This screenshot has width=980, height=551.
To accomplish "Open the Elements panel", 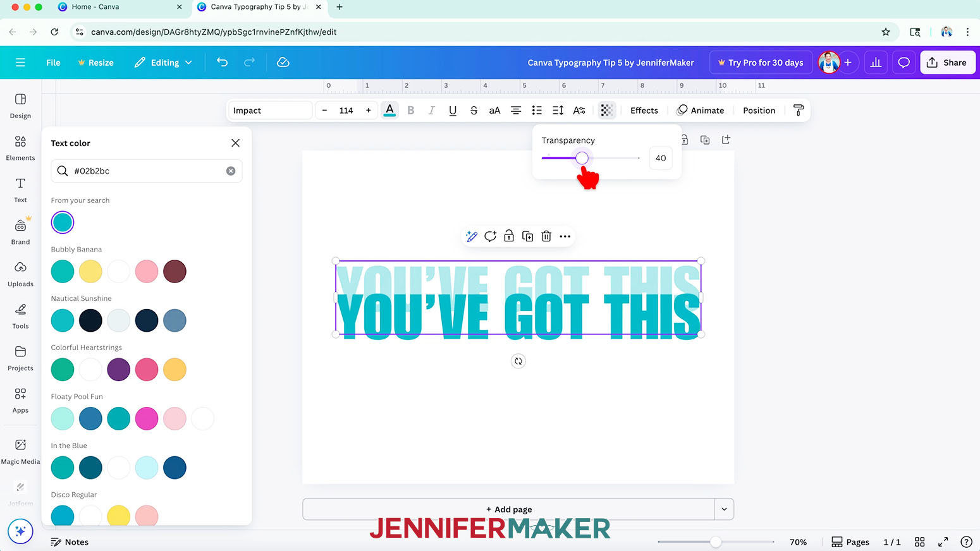I will [20, 148].
